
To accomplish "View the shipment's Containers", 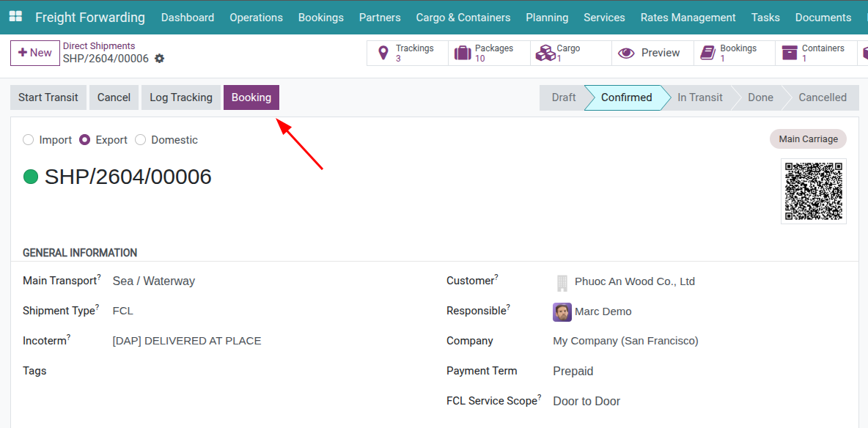I will [814, 52].
